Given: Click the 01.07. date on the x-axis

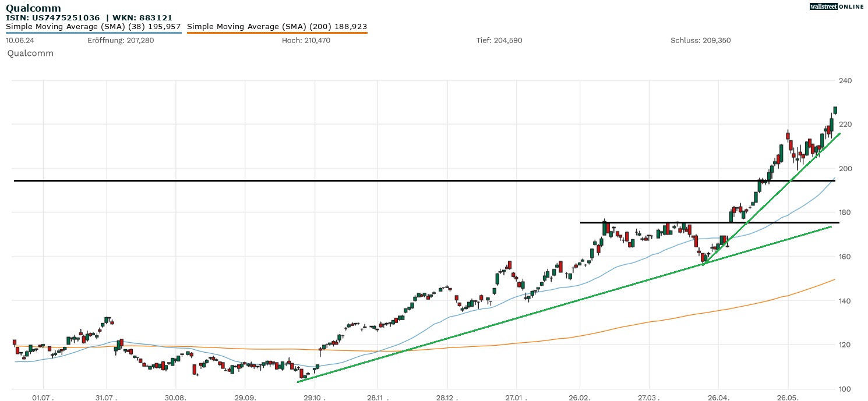Looking at the screenshot, I should pyautogui.click(x=43, y=398).
